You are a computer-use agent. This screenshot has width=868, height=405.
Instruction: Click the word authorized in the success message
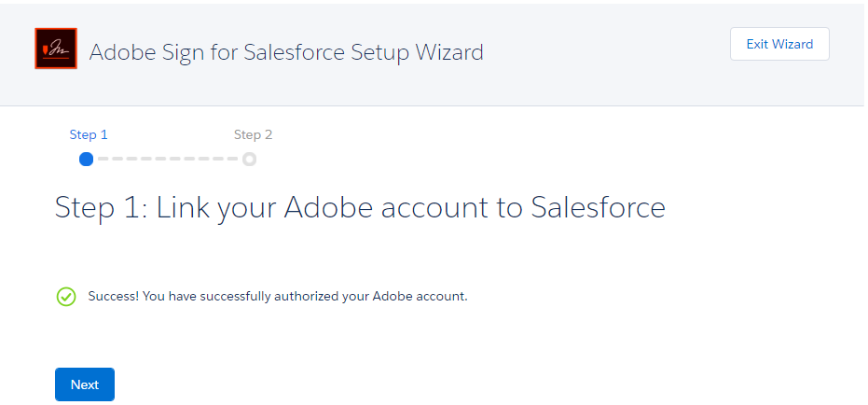pos(314,297)
